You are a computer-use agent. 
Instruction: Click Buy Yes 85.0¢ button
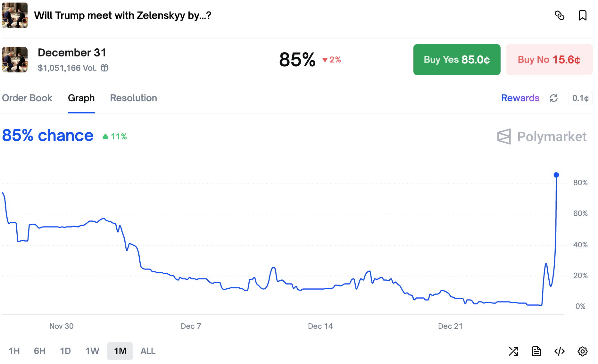pos(457,60)
